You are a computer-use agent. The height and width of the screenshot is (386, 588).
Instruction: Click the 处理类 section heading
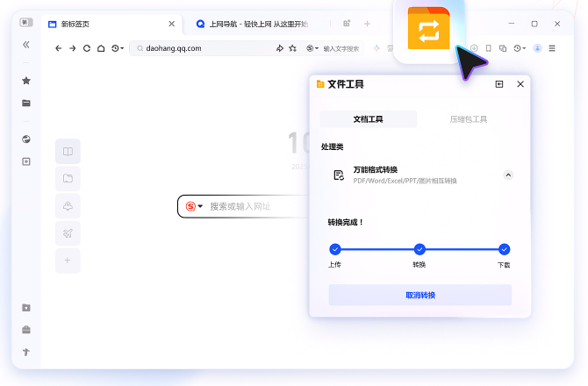pos(333,147)
